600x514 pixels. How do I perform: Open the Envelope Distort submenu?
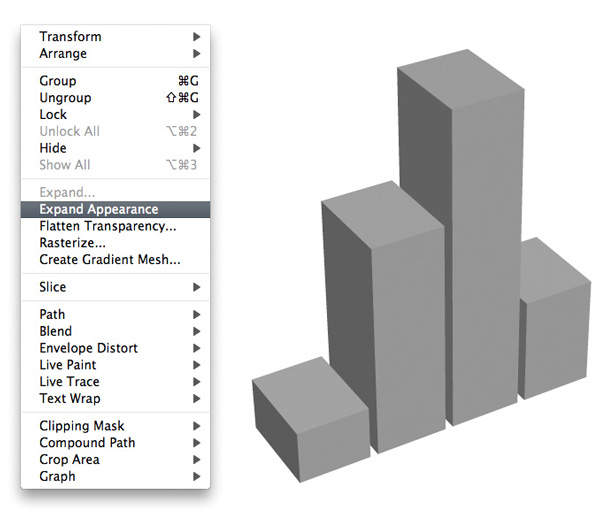point(116,348)
